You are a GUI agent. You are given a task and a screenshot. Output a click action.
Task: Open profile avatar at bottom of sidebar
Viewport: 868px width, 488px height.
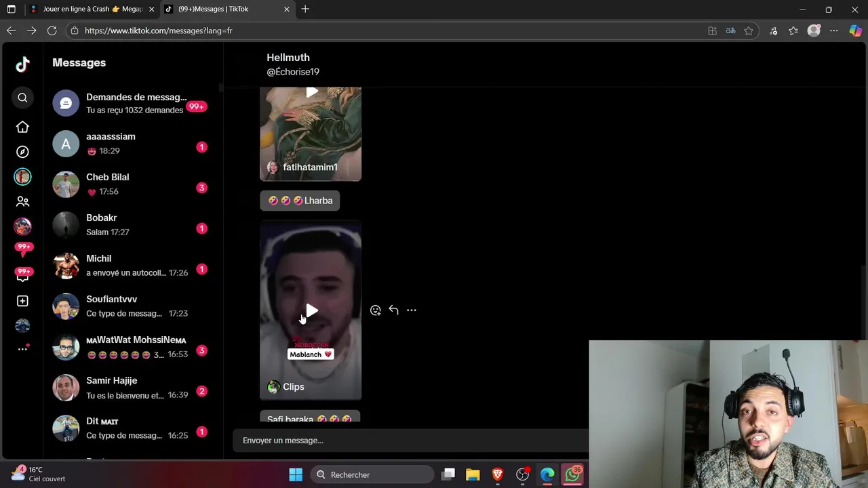[x=22, y=326]
